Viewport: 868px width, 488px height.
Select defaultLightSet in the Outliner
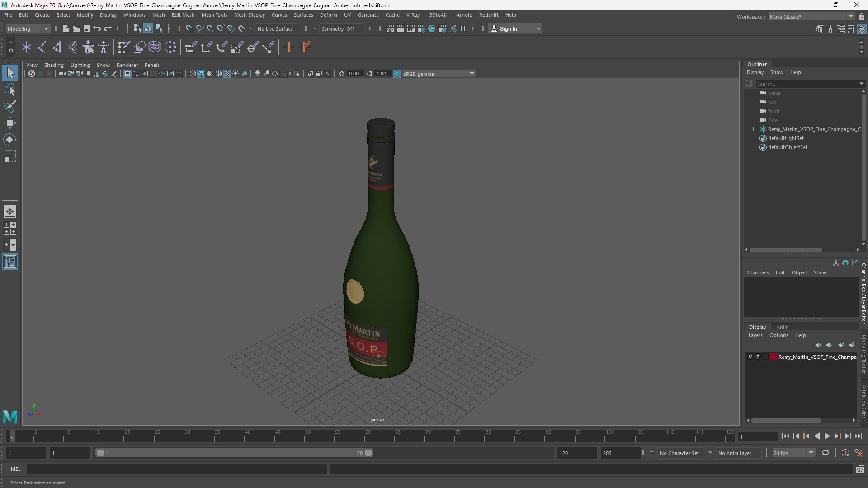(x=786, y=138)
